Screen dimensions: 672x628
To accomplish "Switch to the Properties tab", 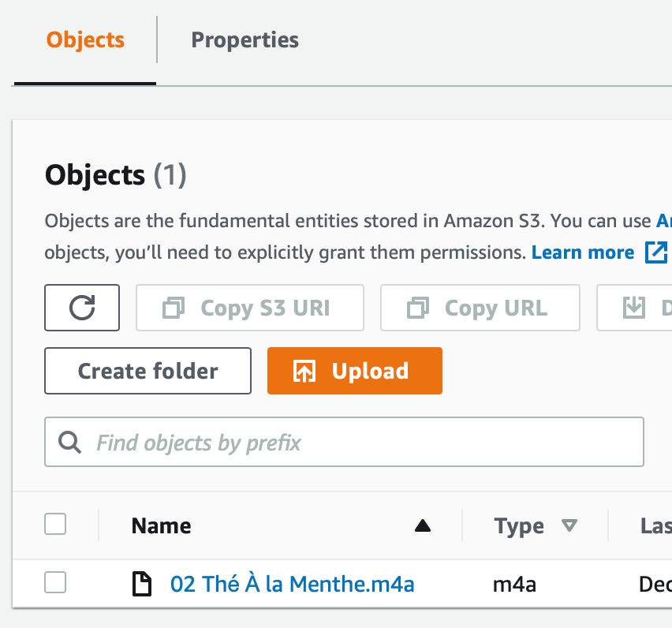I will (x=245, y=39).
